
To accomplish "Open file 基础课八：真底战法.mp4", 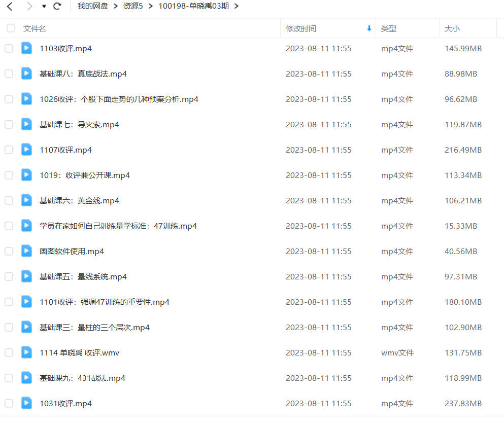I will (83, 74).
